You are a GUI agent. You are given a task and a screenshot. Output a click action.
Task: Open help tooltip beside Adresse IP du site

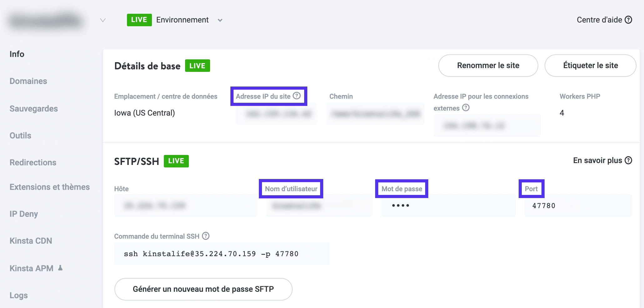[297, 96]
